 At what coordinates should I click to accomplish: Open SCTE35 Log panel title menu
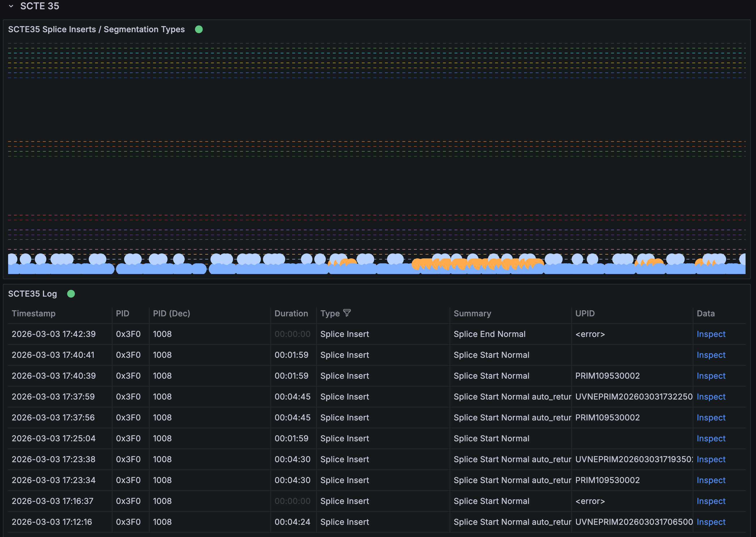pyautogui.click(x=32, y=294)
